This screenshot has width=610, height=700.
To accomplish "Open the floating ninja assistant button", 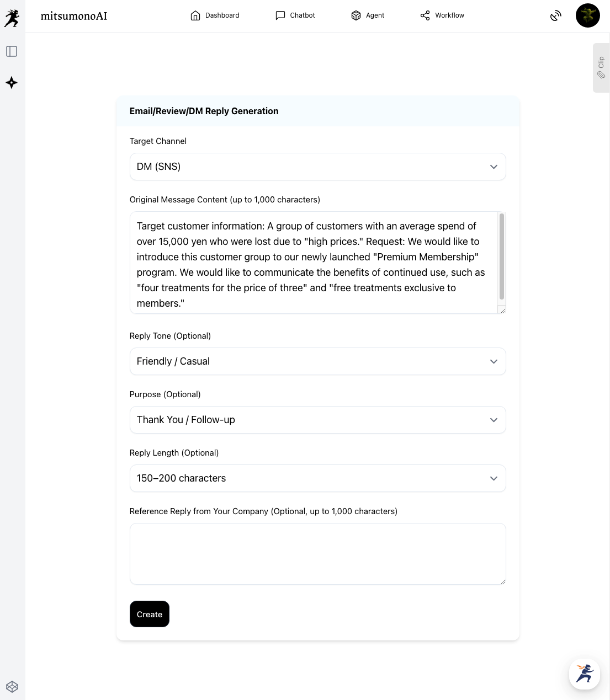I will click(x=584, y=674).
